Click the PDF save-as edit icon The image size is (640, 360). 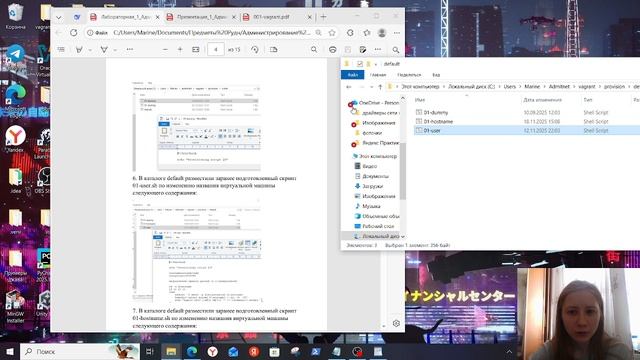pyautogui.click(x=362, y=49)
